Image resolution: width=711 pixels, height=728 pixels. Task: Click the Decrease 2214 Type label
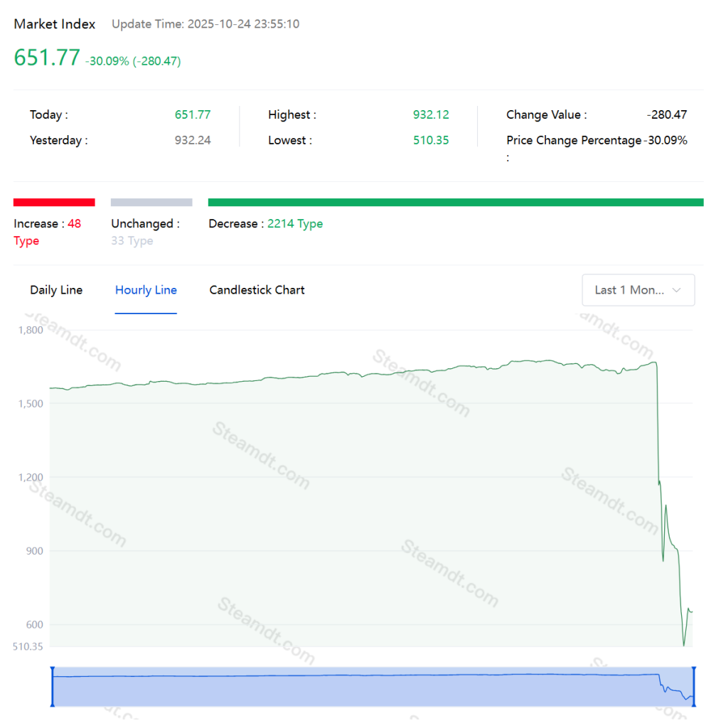click(265, 224)
